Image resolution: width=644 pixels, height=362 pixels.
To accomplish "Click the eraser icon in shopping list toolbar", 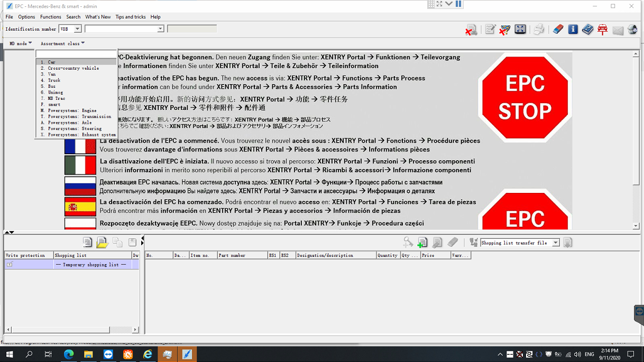I will click(x=453, y=242).
